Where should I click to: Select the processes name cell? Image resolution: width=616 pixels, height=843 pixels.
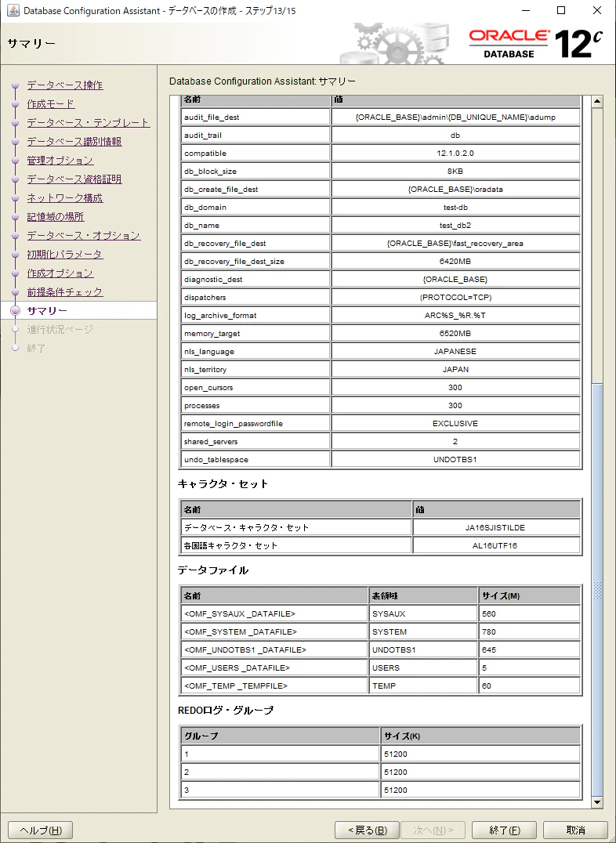255,405
